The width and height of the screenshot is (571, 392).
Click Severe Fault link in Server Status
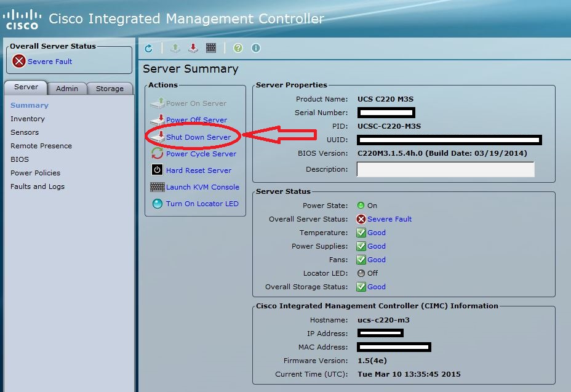[x=389, y=219]
